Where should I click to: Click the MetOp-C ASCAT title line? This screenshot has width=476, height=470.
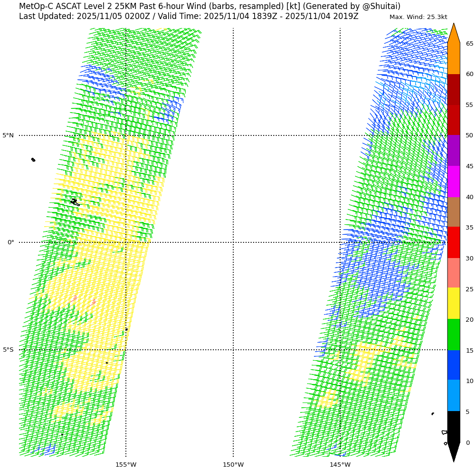[x=209, y=6]
